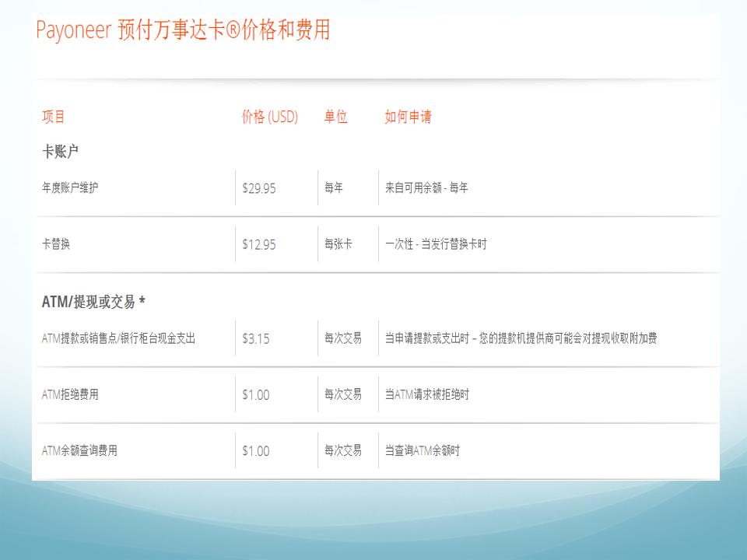The height and width of the screenshot is (560, 747).
Task: Click the title "Payoneer 预付万事达卡®价格和费用"
Action: [x=183, y=30]
